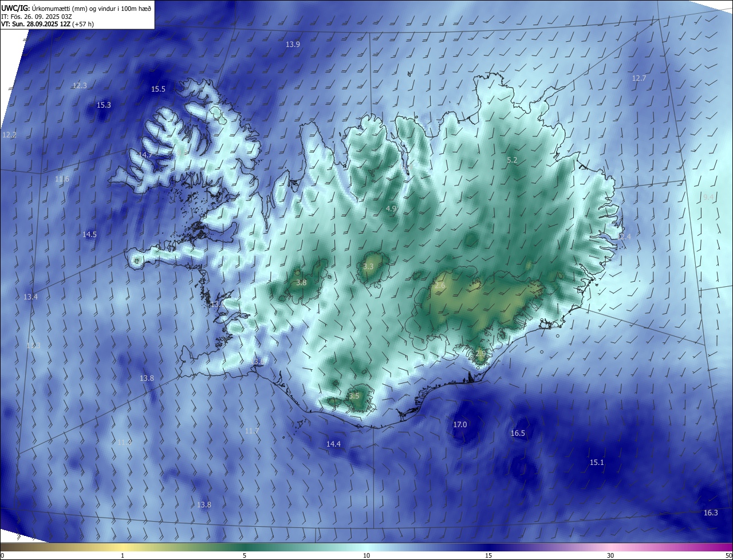Click the 14.4 value label off the coast
The height and width of the screenshot is (560, 733).
coord(333,444)
